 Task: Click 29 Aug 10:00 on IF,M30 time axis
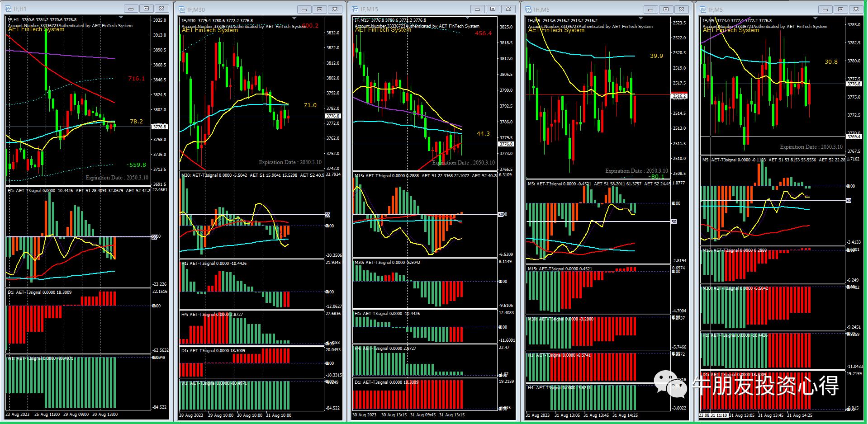[x=221, y=415]
